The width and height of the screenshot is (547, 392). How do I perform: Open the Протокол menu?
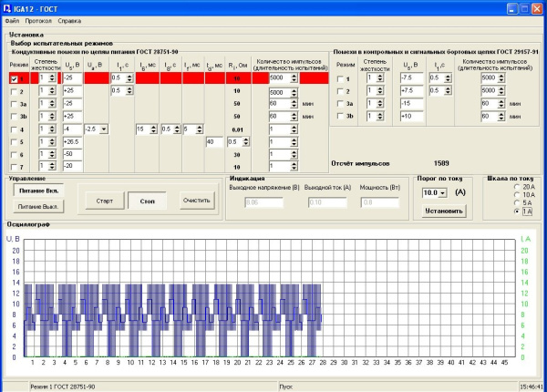coord(38,19)
